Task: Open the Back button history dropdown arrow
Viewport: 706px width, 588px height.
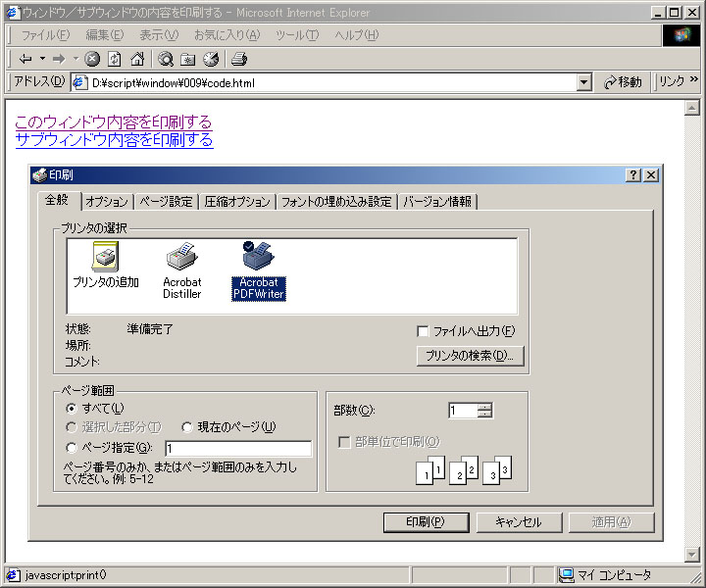Action: [x=42, y=59]
